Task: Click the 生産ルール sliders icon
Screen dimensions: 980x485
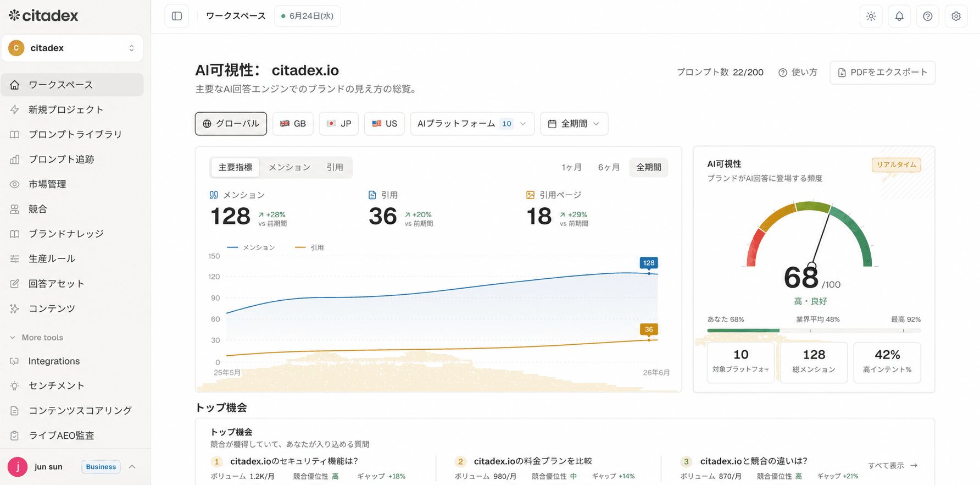Action: coord(15,258)
